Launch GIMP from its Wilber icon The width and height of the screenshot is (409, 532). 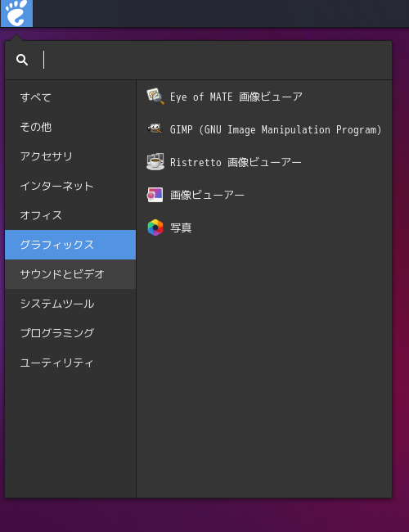(x=155, y=129)
